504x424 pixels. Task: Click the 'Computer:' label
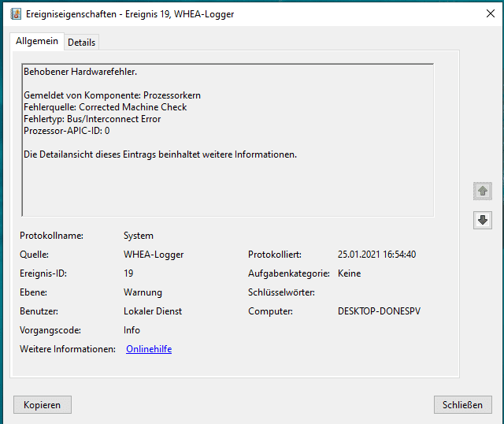pyautogui.click(x=270, y=311)
